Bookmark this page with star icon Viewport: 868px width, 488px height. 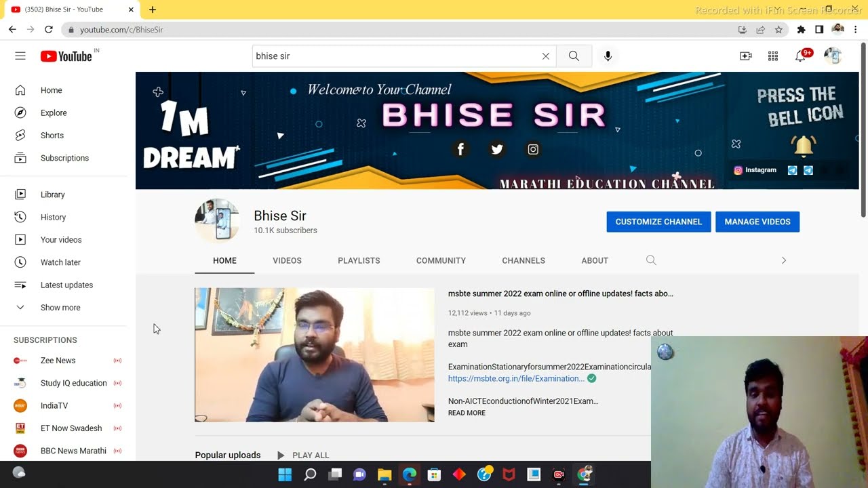pyautogui.click(x=778, y=30)
